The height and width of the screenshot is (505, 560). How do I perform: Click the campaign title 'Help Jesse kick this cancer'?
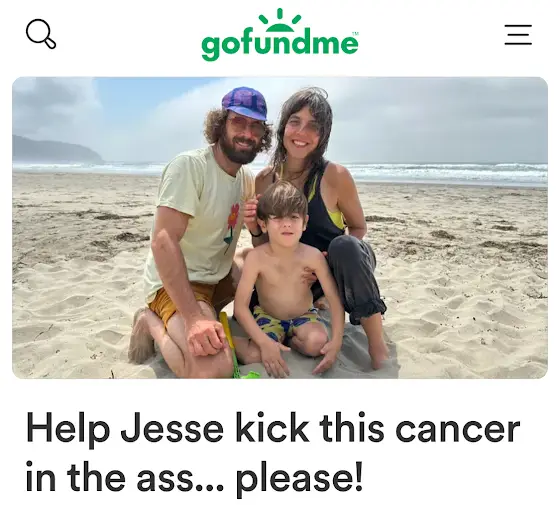[x=273, y=429]
